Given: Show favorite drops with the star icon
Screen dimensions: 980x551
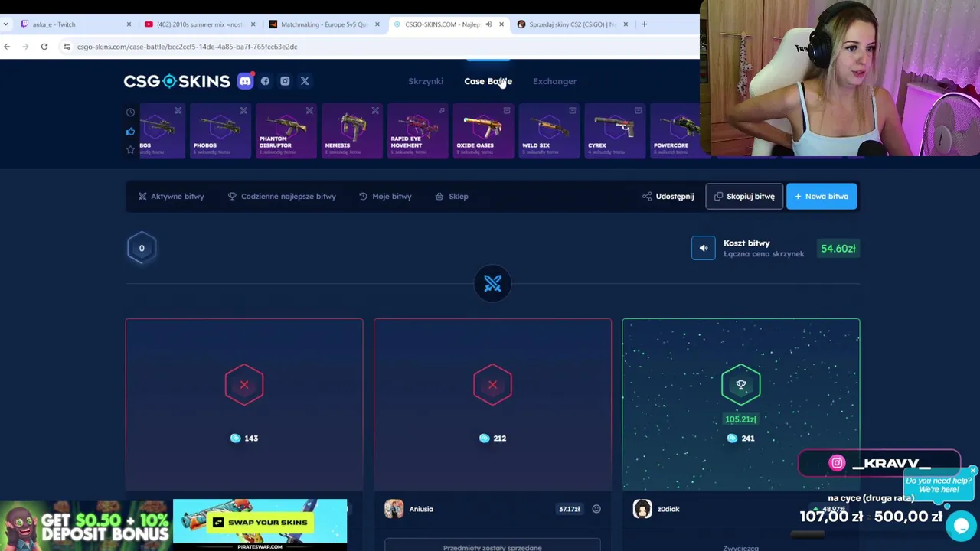Looking at the screenshot, I should pos(130,150).
